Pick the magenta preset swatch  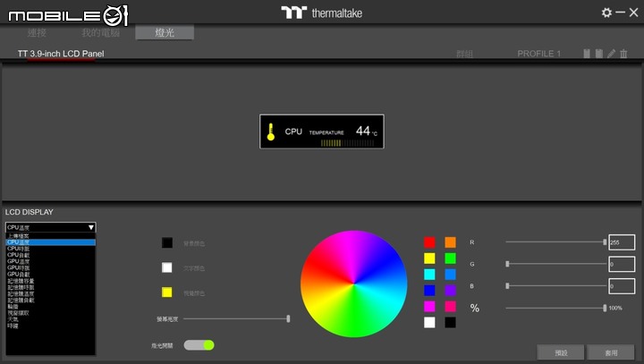(x=429, y=306)
